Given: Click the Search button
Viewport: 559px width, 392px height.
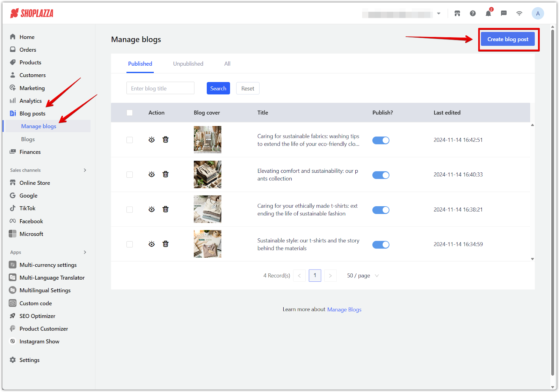Looking at the screenshot, I should pyautogui.click(x=218, y=88).
